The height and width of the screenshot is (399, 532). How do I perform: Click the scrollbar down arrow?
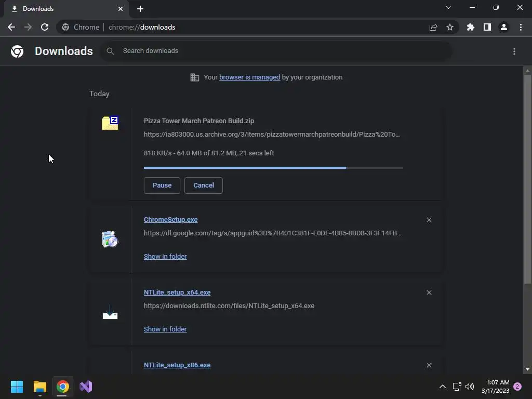pos(527,369)
